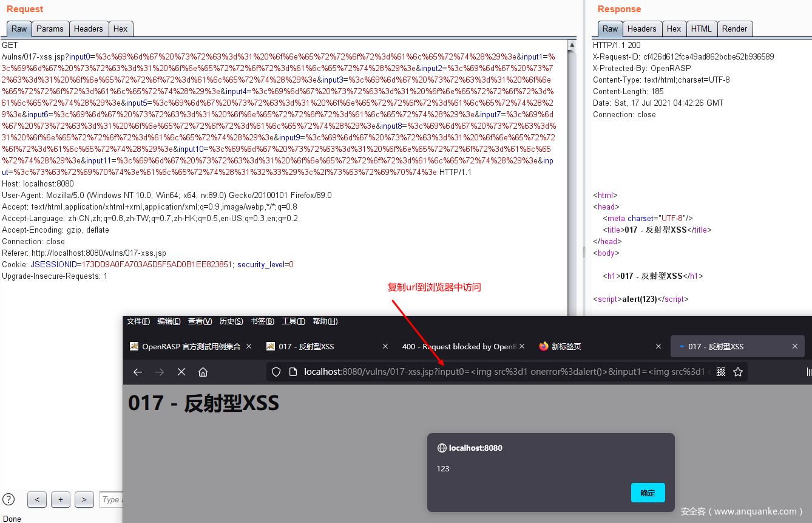Click the Cookie JSESSIONID line
Screen dimensions: 812x523
[147, 265]
